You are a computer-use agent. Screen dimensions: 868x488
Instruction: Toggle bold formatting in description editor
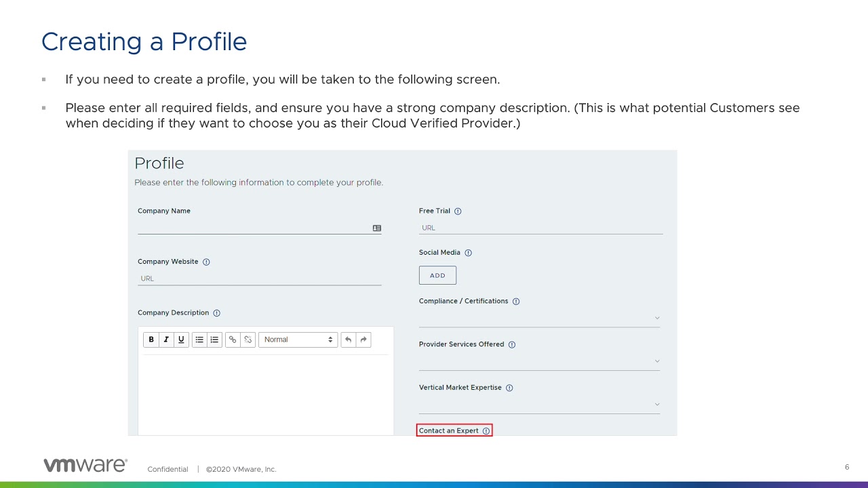tap(151, 340)
